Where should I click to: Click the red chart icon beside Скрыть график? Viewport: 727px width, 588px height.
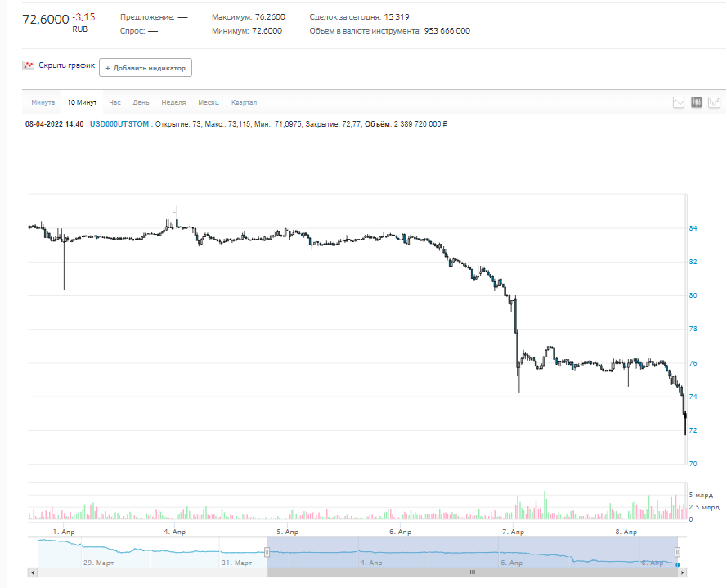tap(29, 65)
